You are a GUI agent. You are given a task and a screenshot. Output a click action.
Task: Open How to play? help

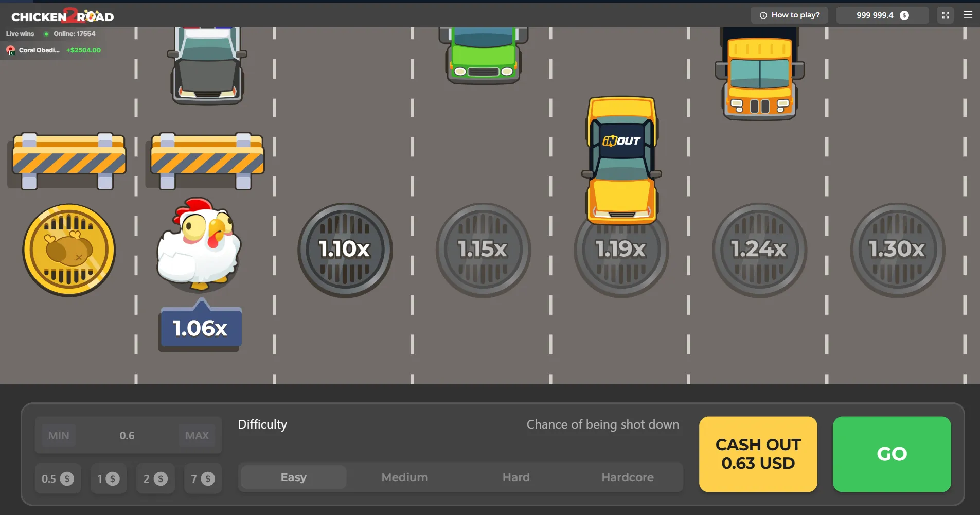789,15
